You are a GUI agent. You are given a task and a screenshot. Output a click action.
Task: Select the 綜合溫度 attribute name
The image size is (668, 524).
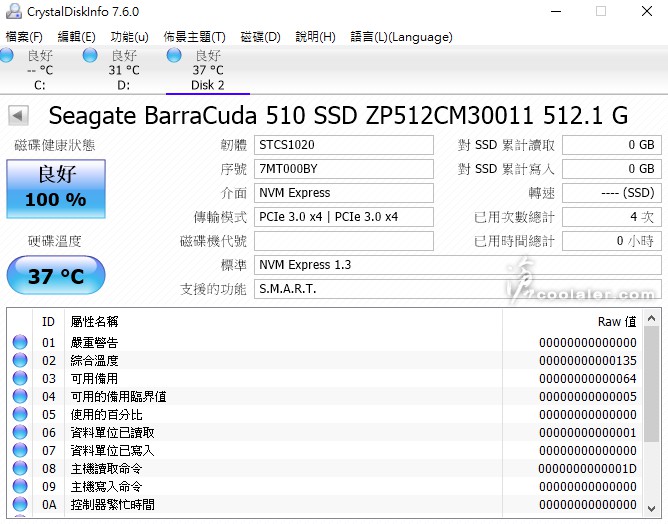(x=94, y=360)
